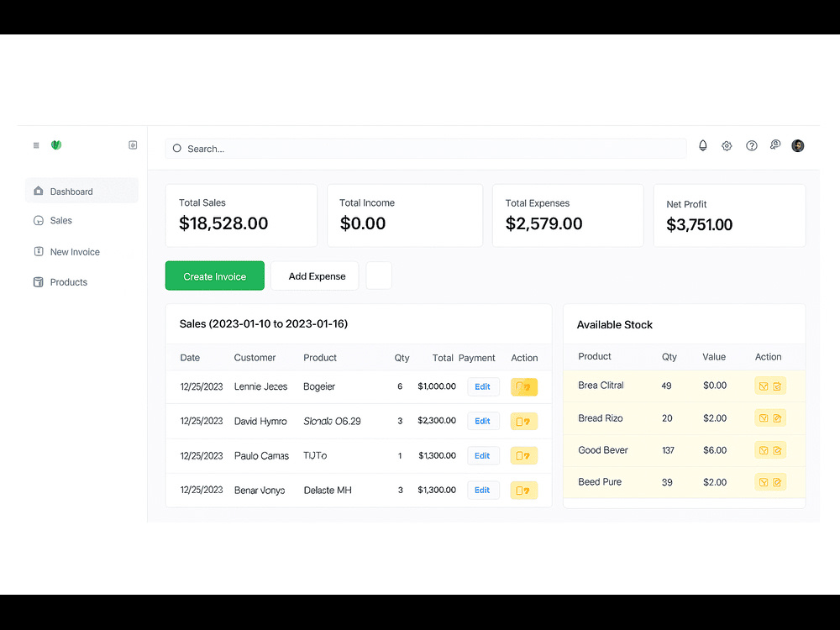Click the Create Invoice button
Image resolution: width=840 pixels, height=630 pixels.
(x=215, y=276)
